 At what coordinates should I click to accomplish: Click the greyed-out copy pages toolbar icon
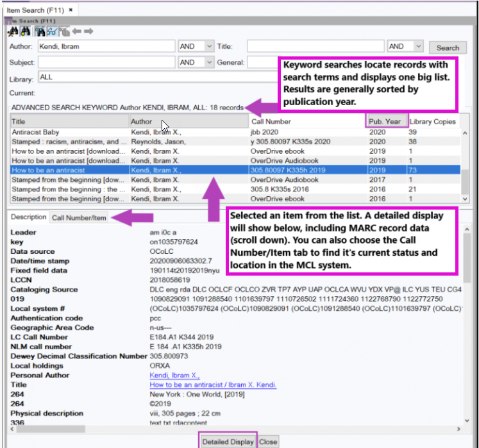(64, 31)
